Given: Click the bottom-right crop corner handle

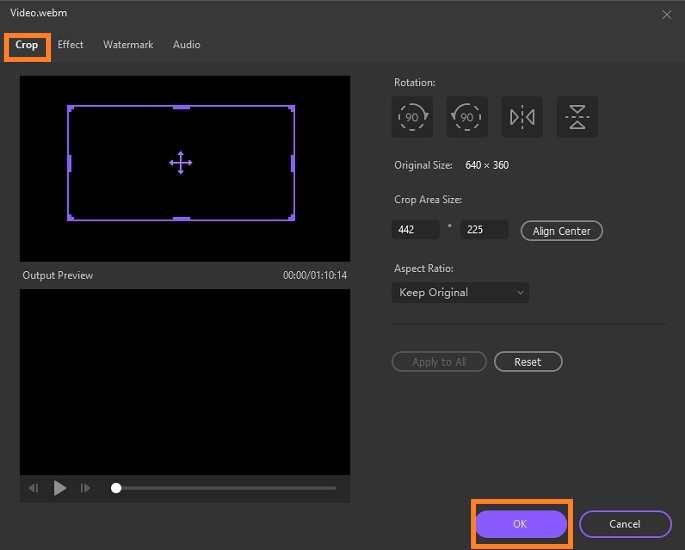Looking at the screenshot, I should tap(291, 217).
